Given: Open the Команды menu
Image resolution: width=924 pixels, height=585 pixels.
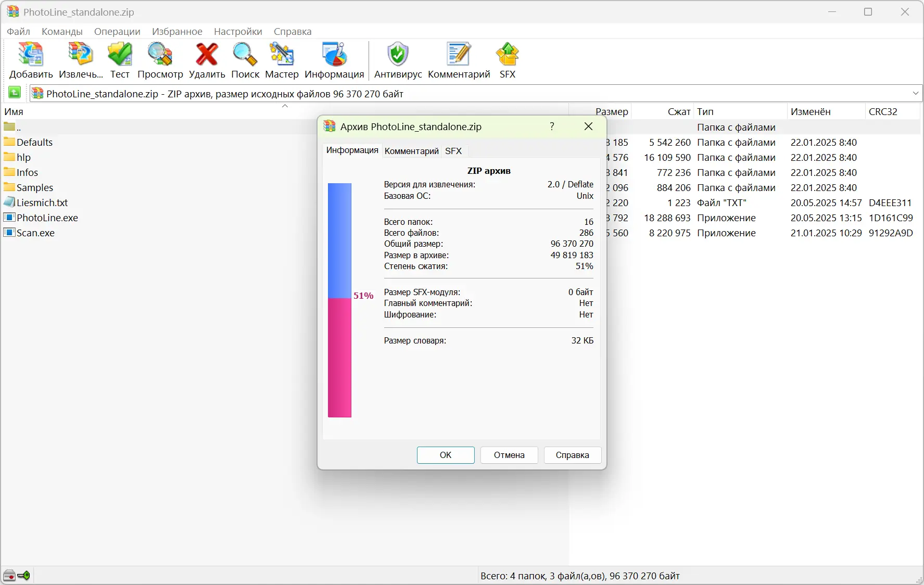Looking at the screenshot, I should (62, 31).
